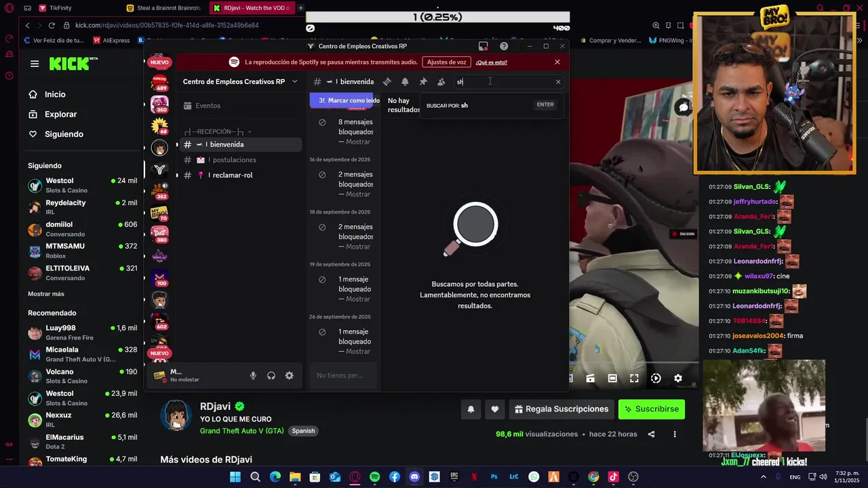Viewport: 868px width, 488px height.
Task: Open Eventos in Discord sidebar
Action: 208,106
